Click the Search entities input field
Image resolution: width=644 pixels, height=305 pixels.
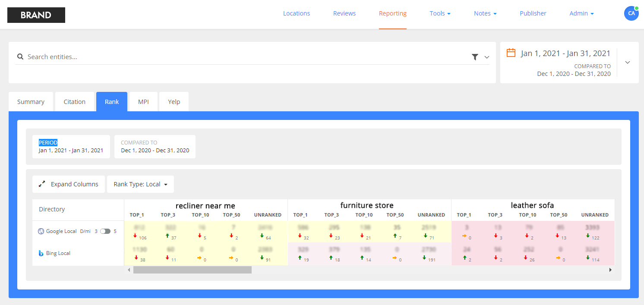pos(246,57)
